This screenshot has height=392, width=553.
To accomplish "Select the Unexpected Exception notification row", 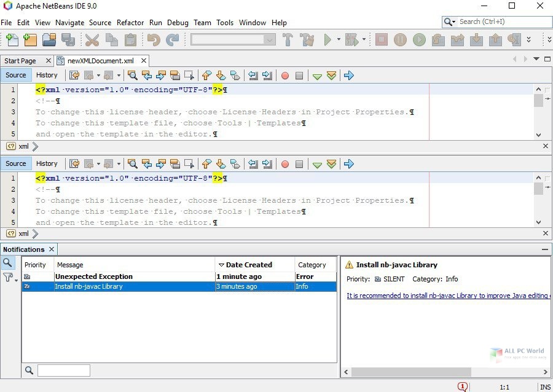I will tap(179, 276).
